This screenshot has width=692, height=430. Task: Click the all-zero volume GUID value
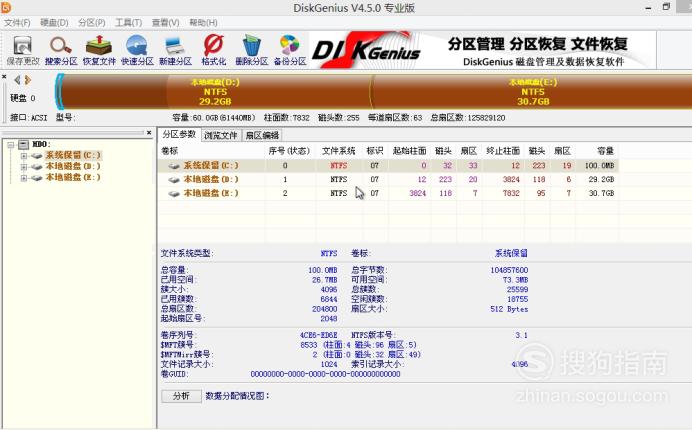(x=325, y=374)
